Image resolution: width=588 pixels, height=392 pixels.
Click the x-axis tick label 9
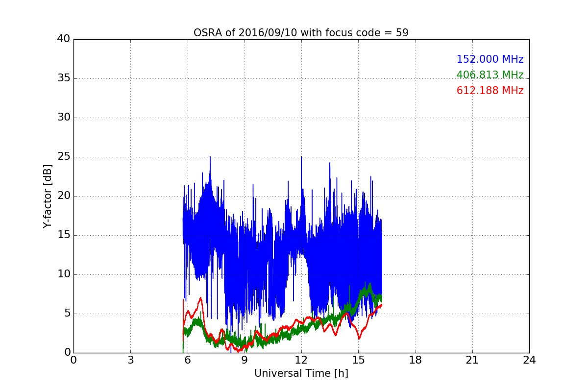(x=244, y=360)
